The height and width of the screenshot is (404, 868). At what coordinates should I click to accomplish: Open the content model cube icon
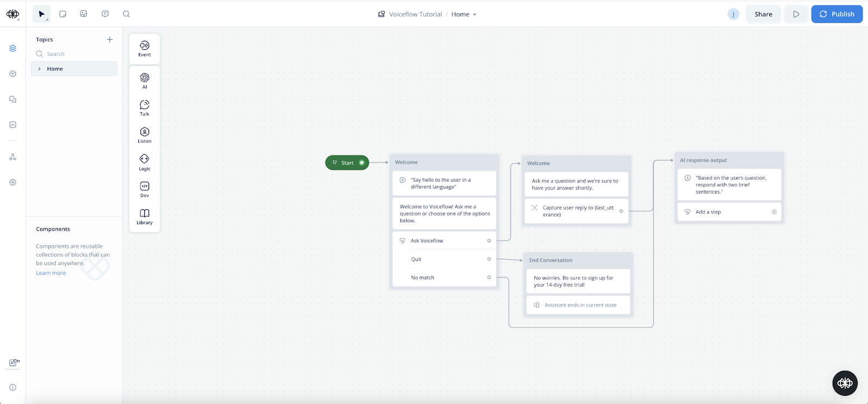click(13, 74)
